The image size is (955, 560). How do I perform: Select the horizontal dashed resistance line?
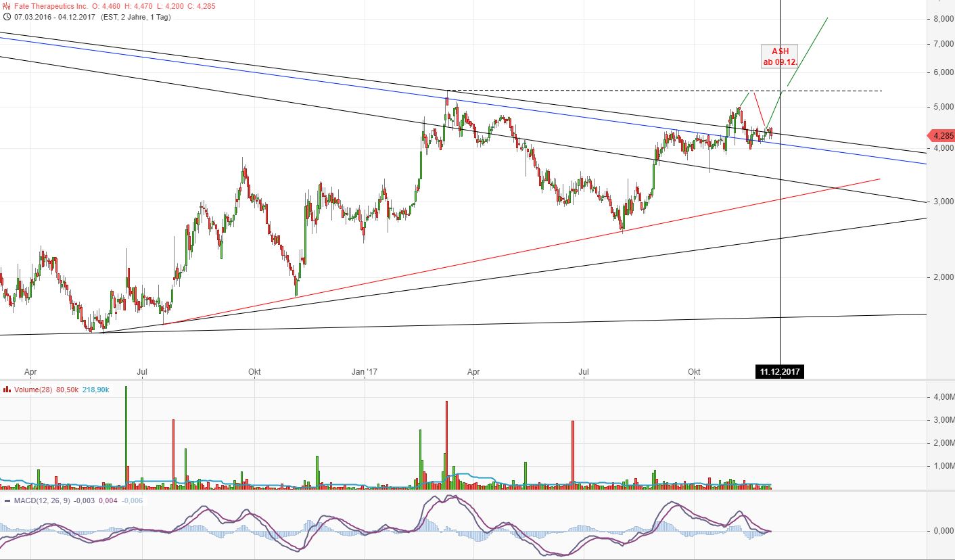[609, 91]
